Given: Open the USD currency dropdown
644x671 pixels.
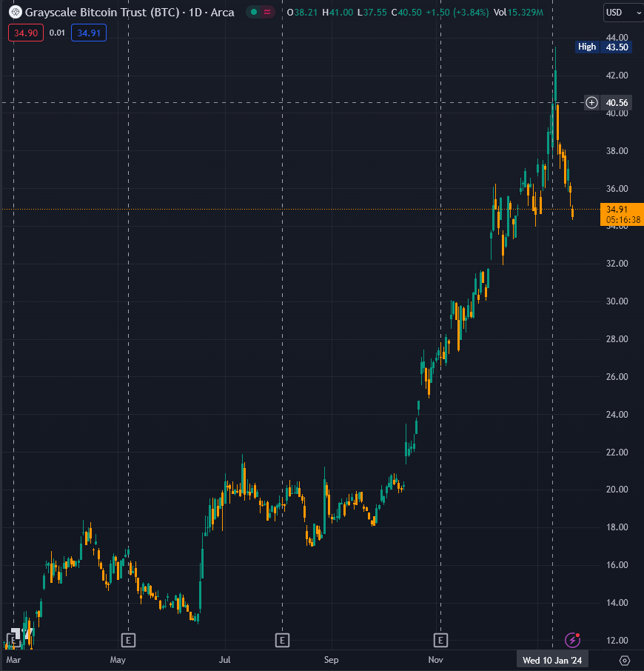Looking at the screenshot, I should 622,13.
